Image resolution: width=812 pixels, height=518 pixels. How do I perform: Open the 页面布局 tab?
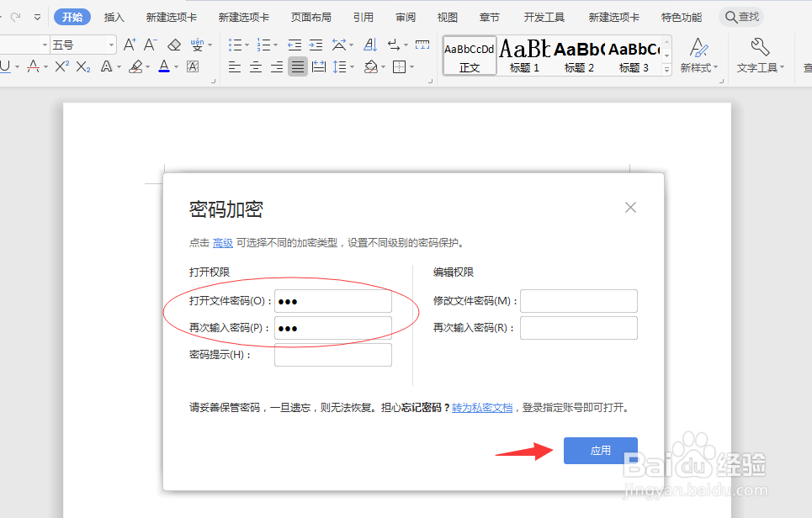(311, 17)
